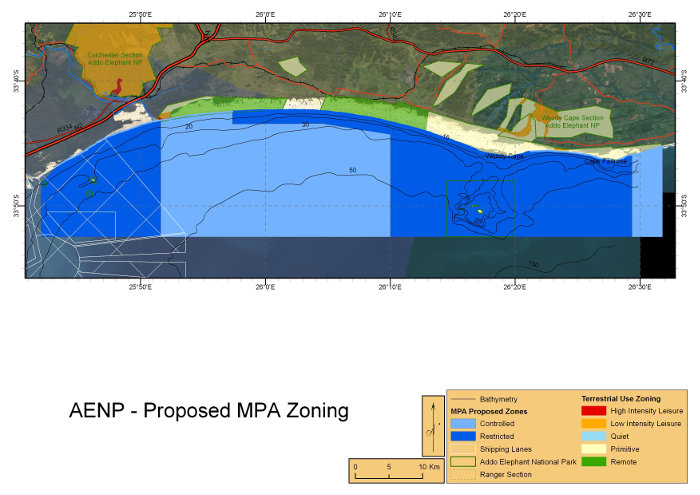Click the 'Terrestrial Use Zoning' legend heading

click(x=621, y=399)
